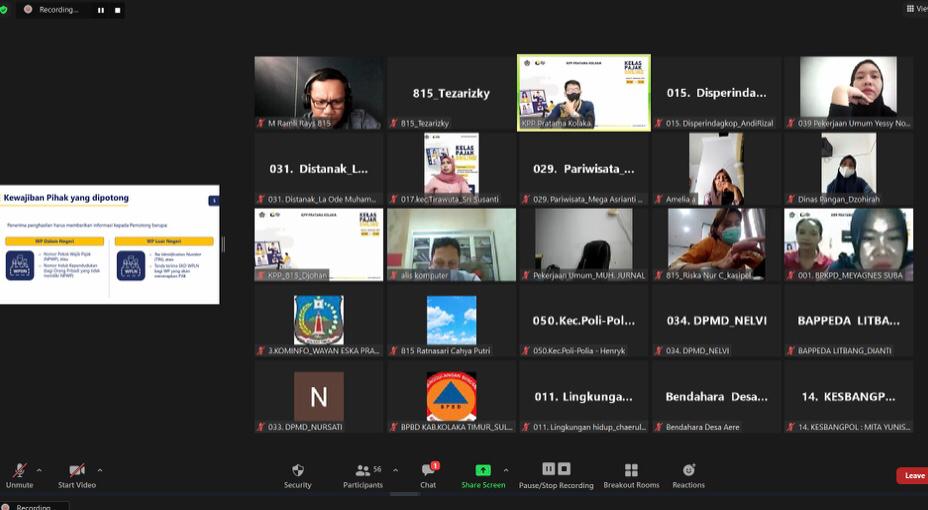Expand the arrow next to Participants
Screen dimensions: 928x510
point(395,470)
